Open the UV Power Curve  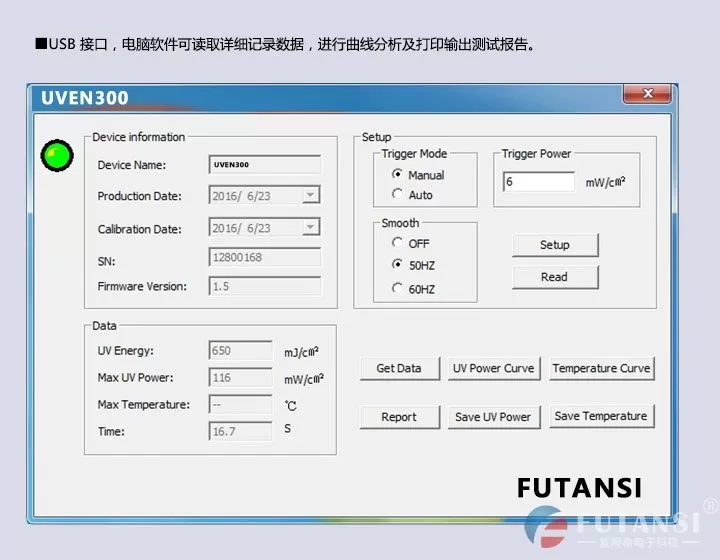493,369
